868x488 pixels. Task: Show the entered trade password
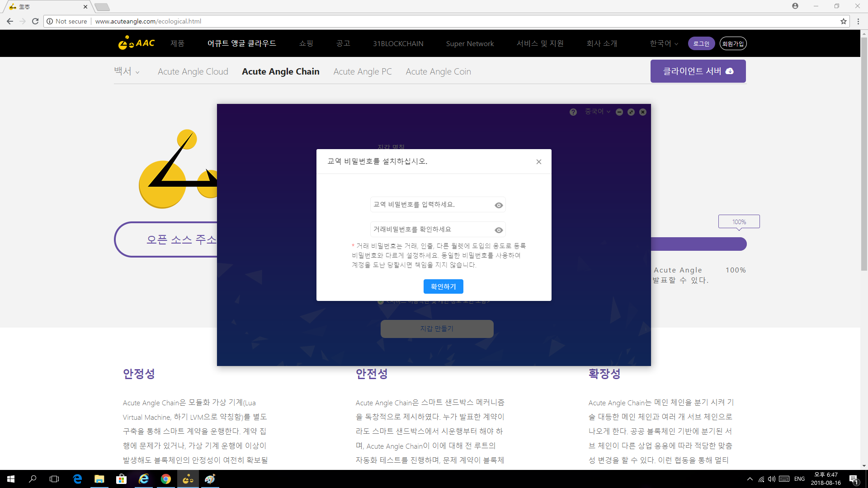click(x=498, y=205)
